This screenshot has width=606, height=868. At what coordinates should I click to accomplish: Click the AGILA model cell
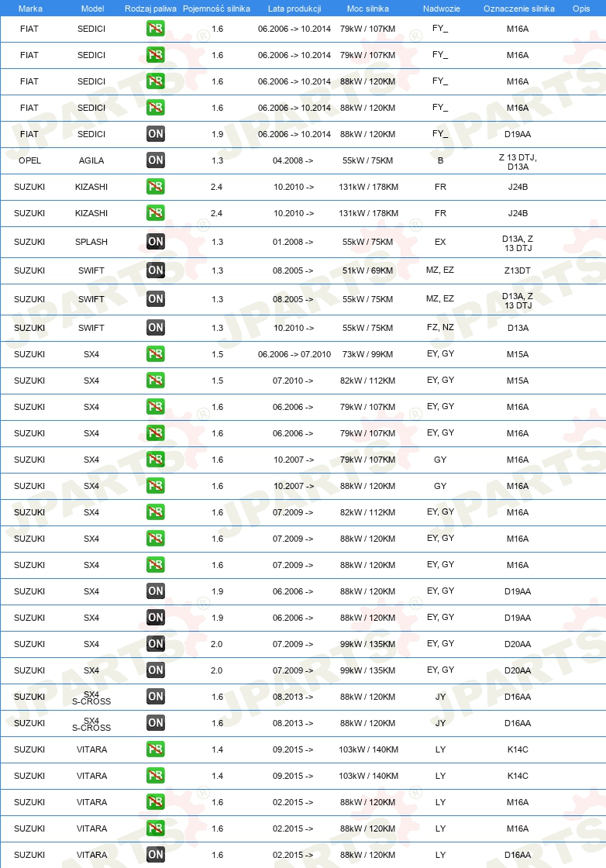click(91, 160)
